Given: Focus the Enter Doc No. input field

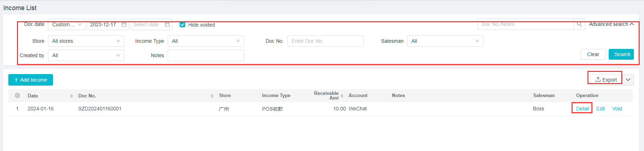Looking at the screenshot, I should click(x=325, y=41).
